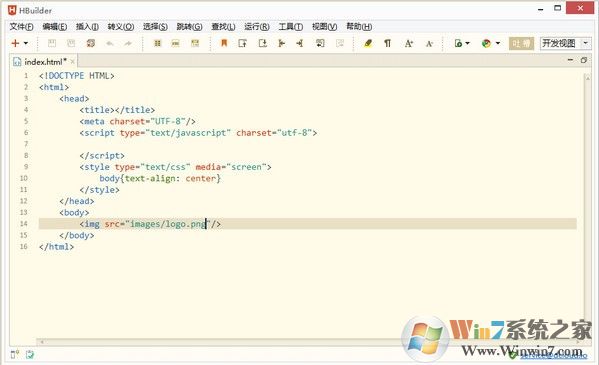This screenshot has height=365, width=599.
Task: Toggle the pilcrow show-whitespace icon
Action: [x=387, y=43]
